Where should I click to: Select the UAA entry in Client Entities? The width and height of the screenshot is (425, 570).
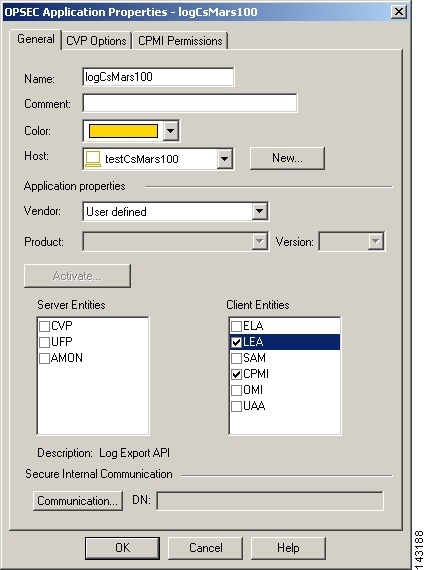[254, 406]
